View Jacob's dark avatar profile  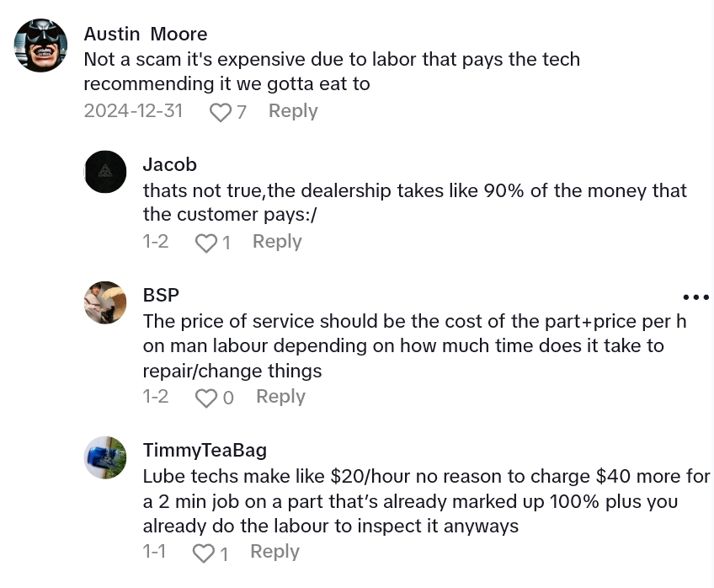tap(106, 172)
